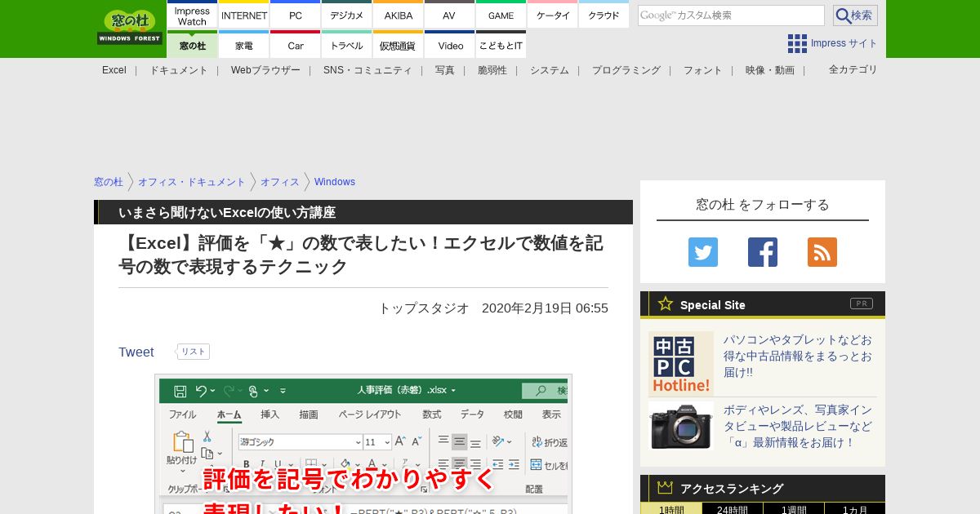Click the Tweet link
Image resolution: width=980 pixels, height=514 pixels.
[x=136, y=352]
